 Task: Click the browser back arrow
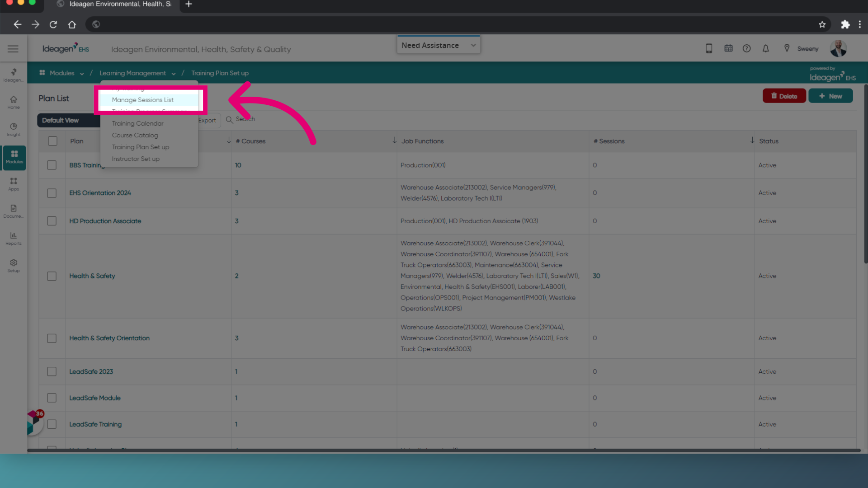point(17,24)
